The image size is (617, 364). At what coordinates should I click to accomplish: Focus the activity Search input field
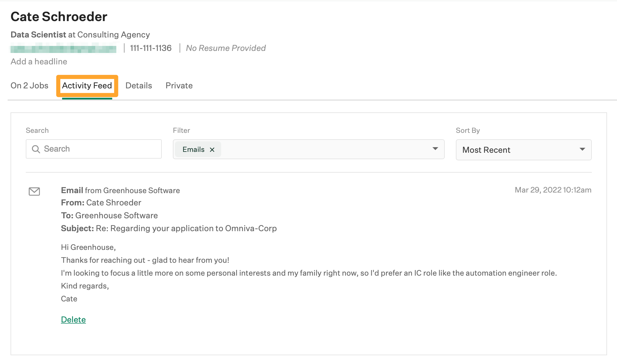click(100, 149)
